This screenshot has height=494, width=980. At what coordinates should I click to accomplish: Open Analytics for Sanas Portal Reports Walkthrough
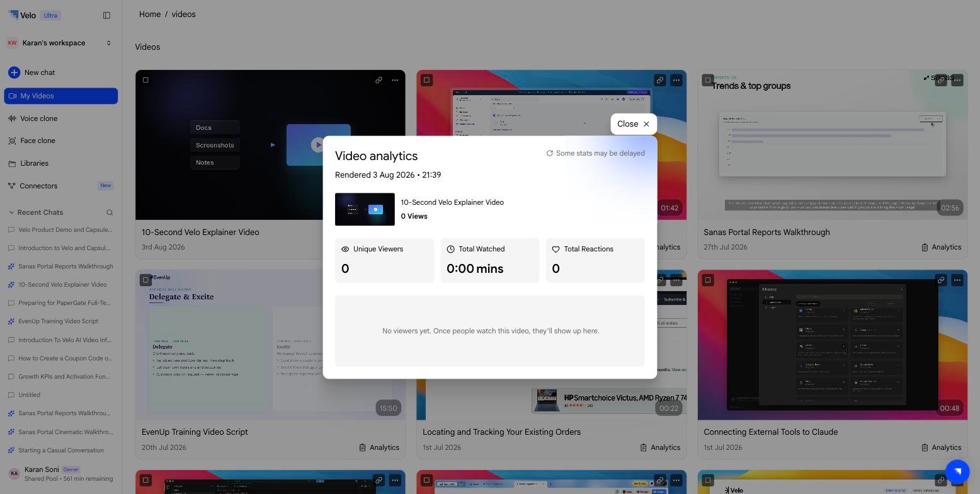click(941, 248)
